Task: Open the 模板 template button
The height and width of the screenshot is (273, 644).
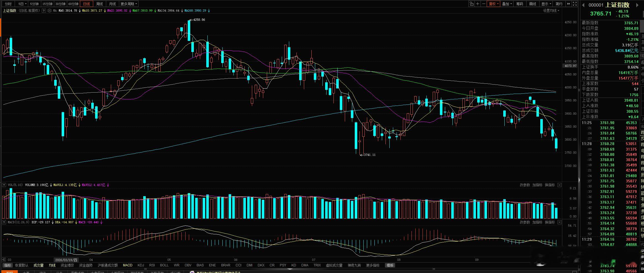Action: [390, 265]
